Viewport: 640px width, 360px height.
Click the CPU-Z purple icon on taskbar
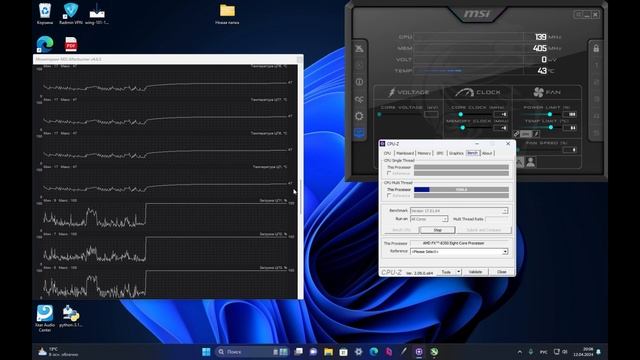419,352
